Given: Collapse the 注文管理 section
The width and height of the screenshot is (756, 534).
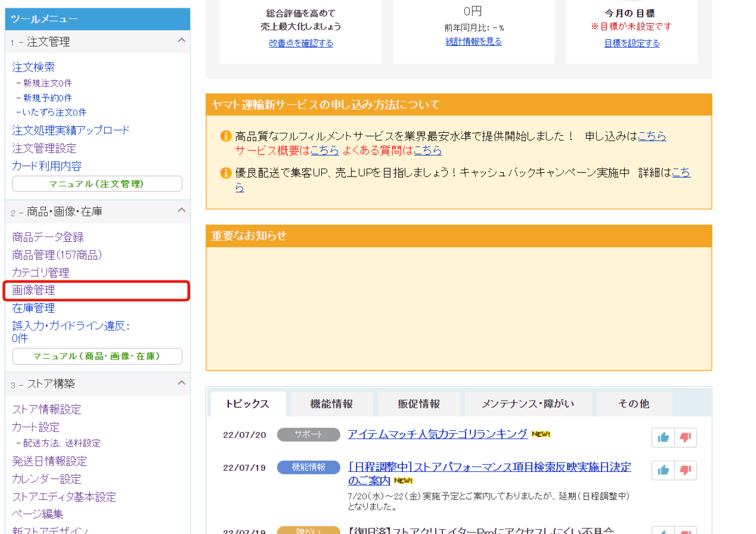Looking at the screenshot, I should [181, 40].
